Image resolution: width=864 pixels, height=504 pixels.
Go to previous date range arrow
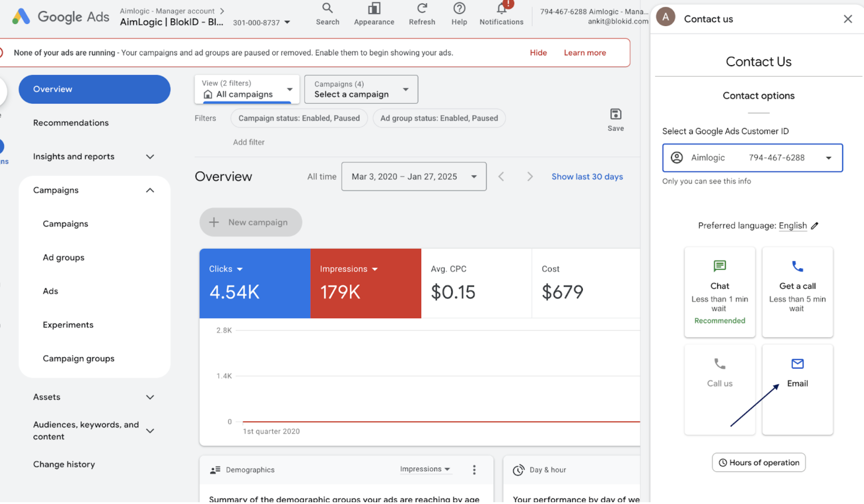501,176
